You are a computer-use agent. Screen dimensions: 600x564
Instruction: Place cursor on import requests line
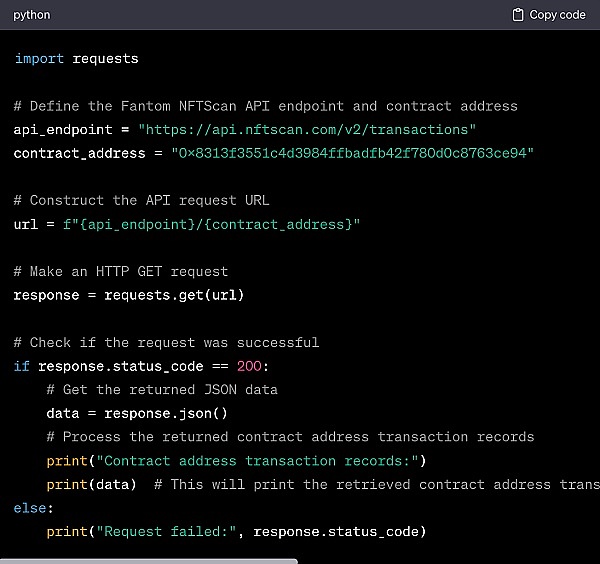pyautogui.click(x=76, y=59)
